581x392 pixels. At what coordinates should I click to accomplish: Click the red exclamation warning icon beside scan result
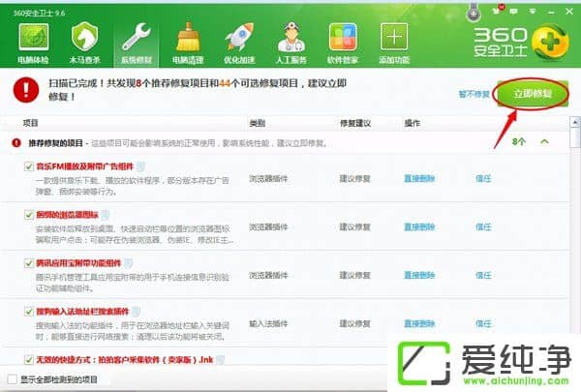tap(26, 90)
